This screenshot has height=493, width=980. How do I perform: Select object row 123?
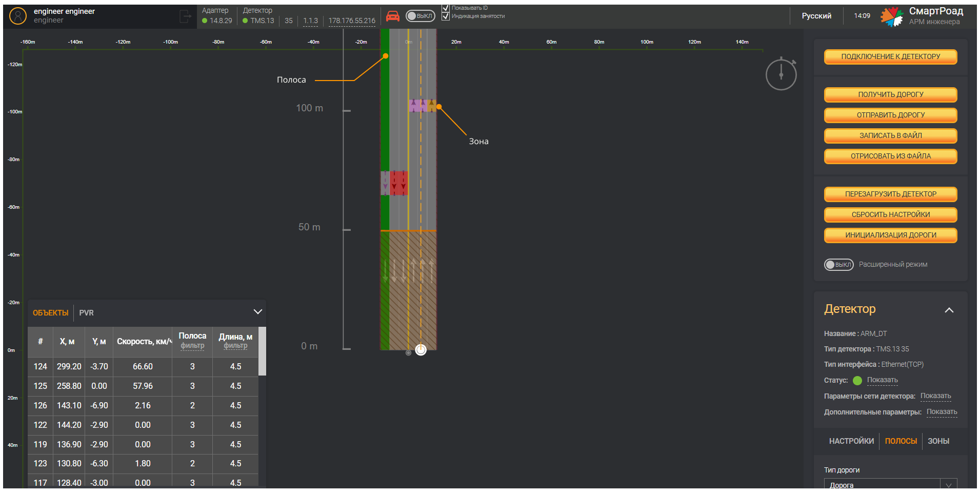143,464
